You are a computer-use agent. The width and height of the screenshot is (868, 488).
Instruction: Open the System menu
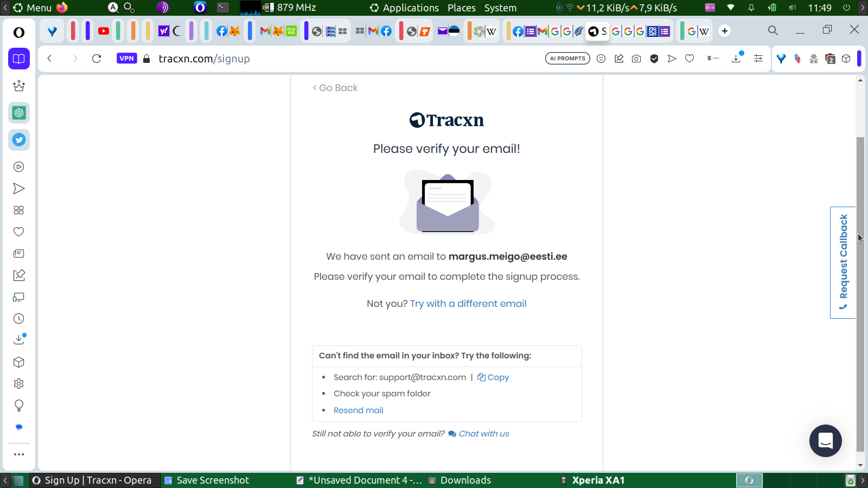(x=500, y=8)
